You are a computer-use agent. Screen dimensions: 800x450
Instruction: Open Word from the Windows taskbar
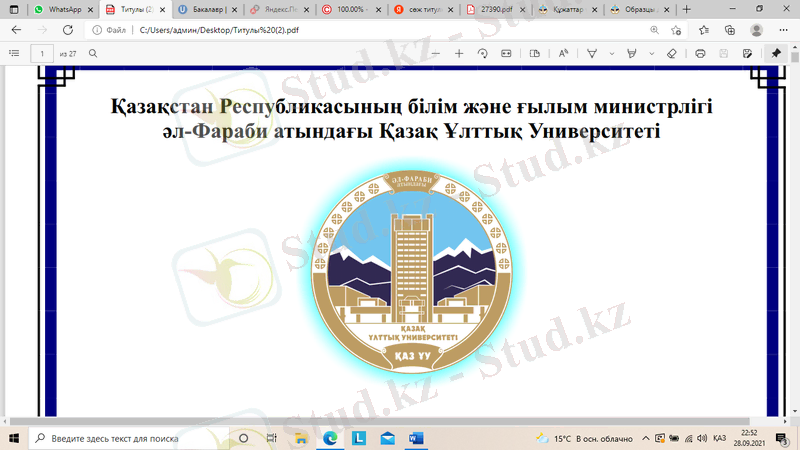pos(416,438)
